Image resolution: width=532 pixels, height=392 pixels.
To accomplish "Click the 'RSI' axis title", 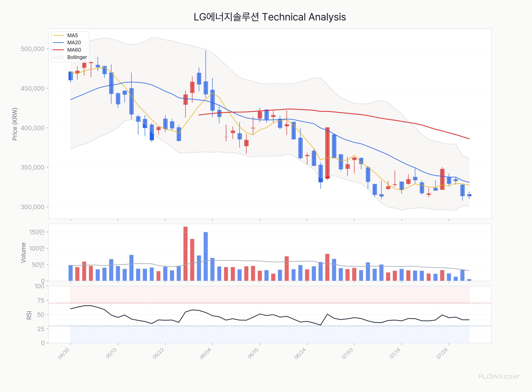I will (29, 315).
